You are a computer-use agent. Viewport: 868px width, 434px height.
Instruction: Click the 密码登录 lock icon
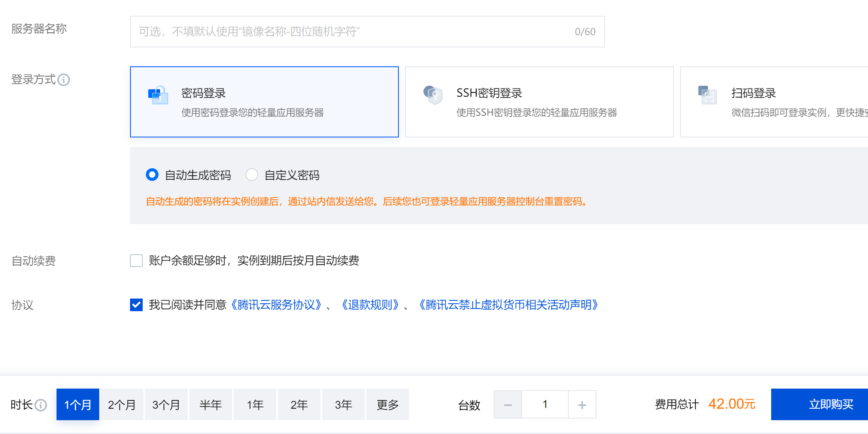[x=158, y=95]
